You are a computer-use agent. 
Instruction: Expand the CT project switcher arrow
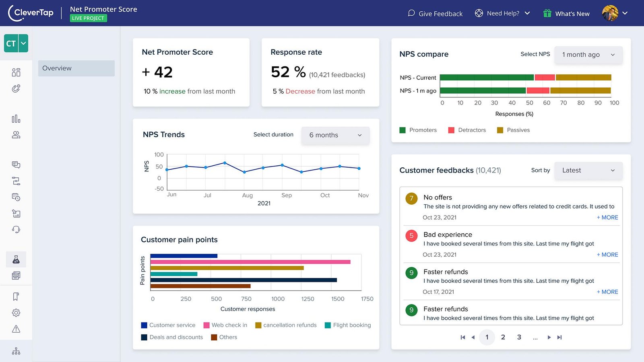(x=23, y=43)
